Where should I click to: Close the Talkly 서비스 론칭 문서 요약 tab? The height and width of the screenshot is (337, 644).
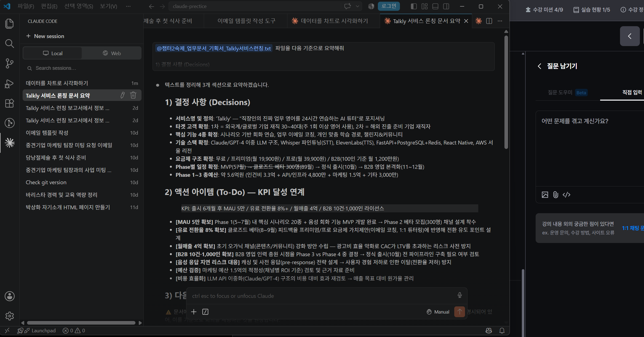click(x=466, y=21)
